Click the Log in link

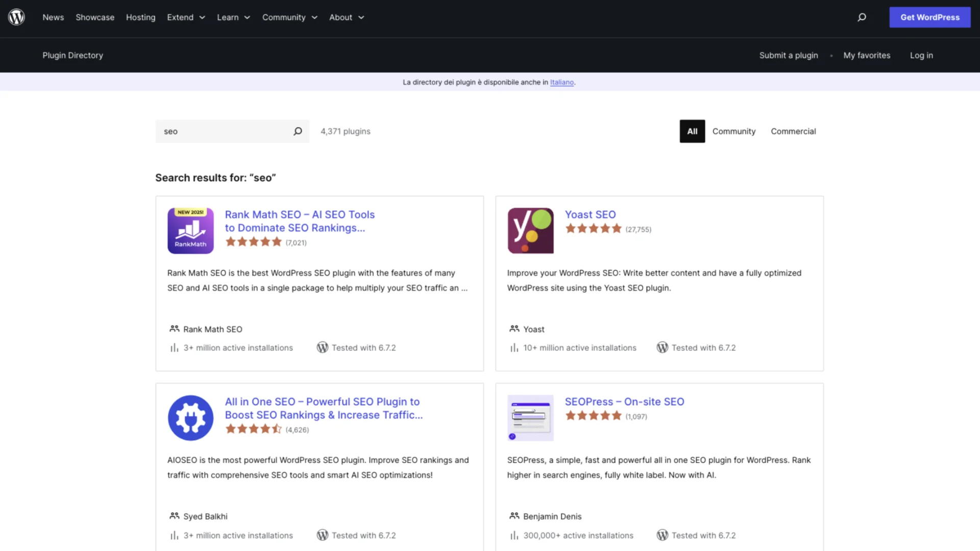point(921,55)
